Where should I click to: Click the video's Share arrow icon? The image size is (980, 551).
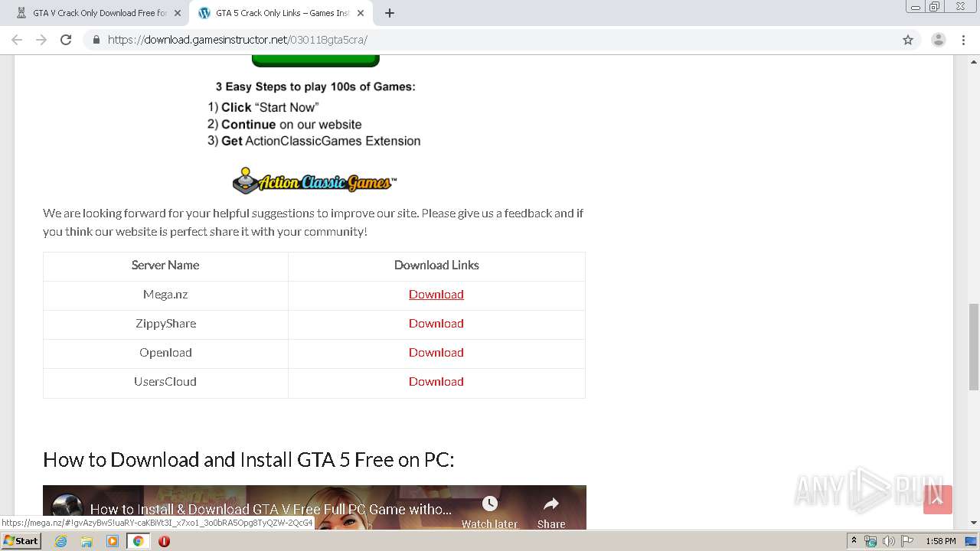point(550,504)
